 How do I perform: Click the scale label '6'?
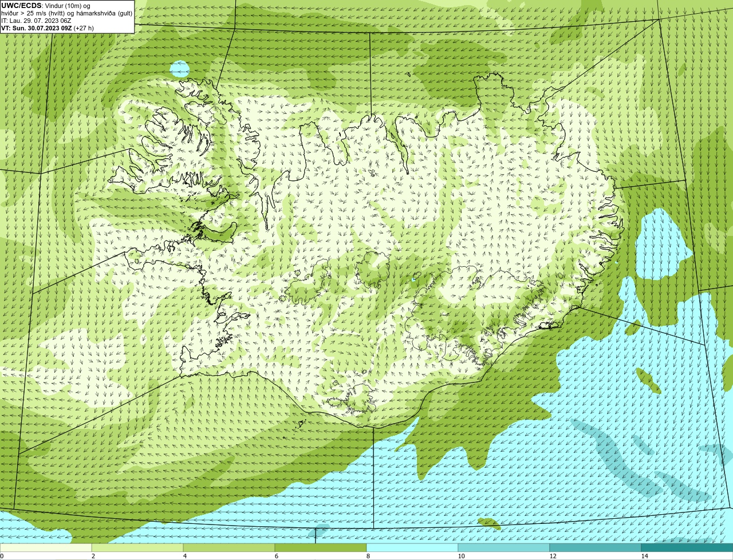click(x=276, y=556)
